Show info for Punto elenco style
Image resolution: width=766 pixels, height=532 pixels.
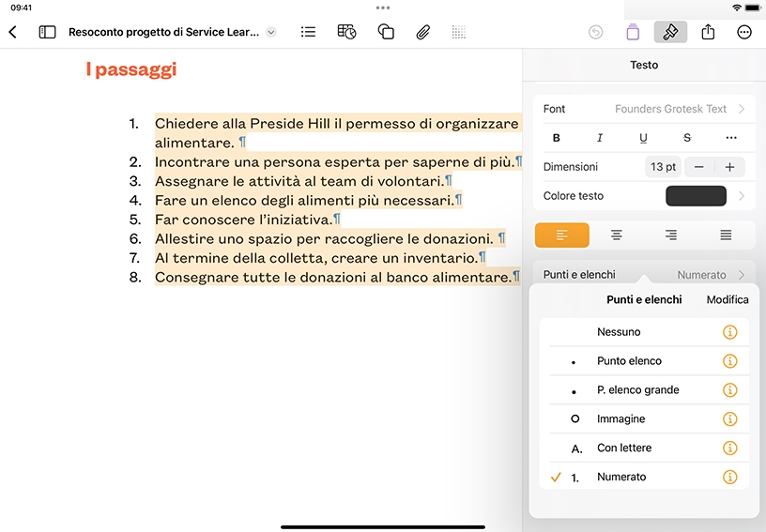pos(729,361)
